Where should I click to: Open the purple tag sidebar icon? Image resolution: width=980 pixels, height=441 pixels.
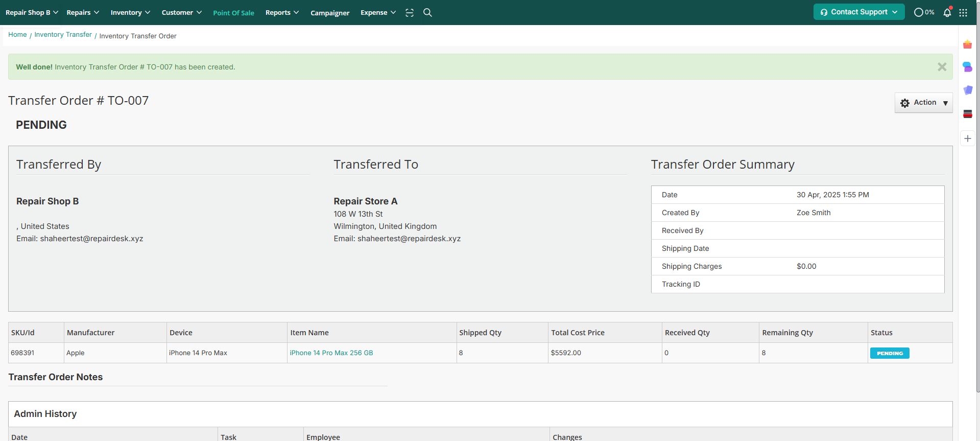pyautogui.click(x=968, y=90)
